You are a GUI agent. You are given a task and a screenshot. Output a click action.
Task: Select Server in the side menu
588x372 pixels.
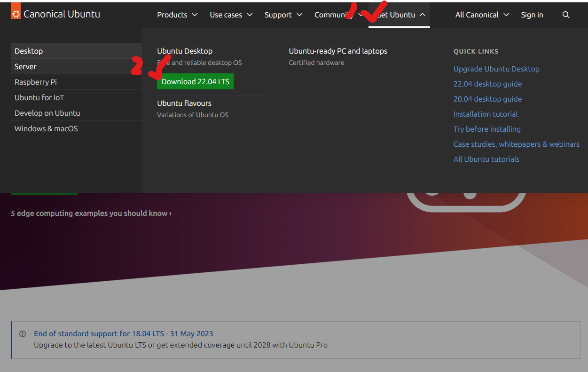click(x=76, y=66)
